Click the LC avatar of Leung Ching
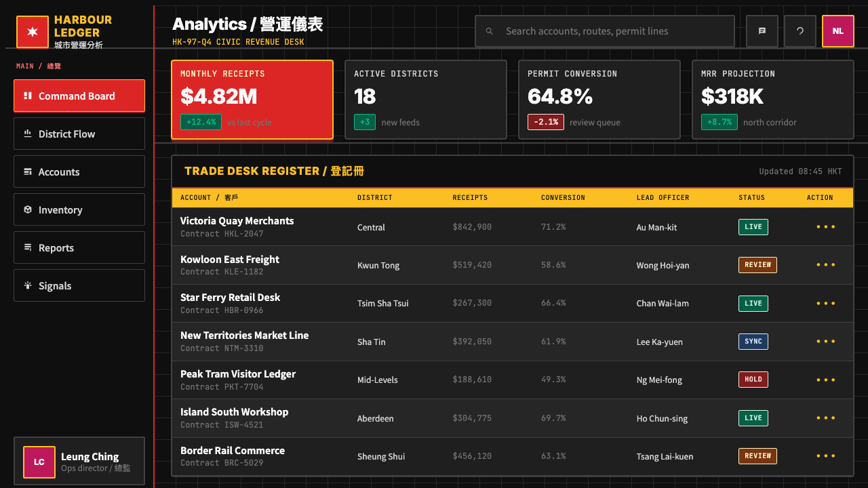 [39, 462]
